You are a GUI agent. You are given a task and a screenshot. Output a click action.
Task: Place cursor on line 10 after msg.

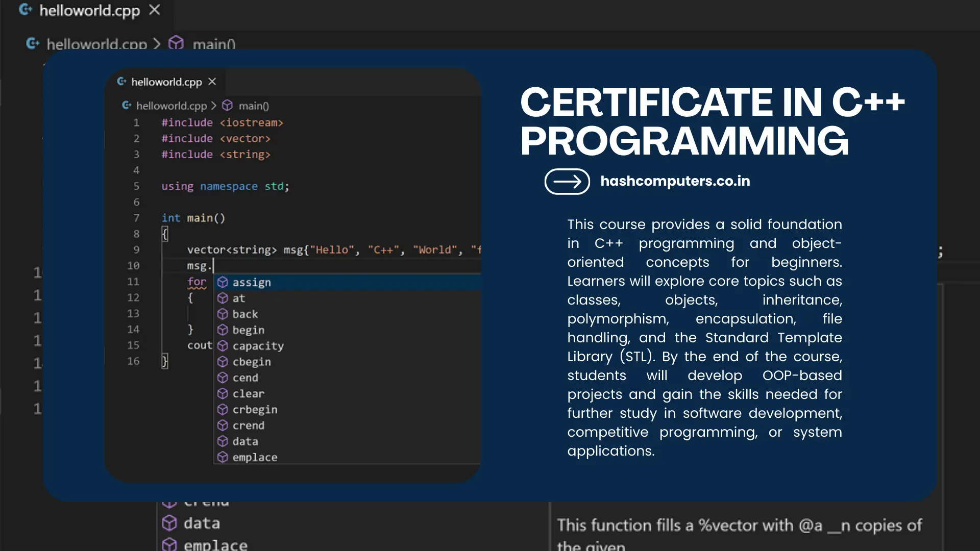point(213,266)
